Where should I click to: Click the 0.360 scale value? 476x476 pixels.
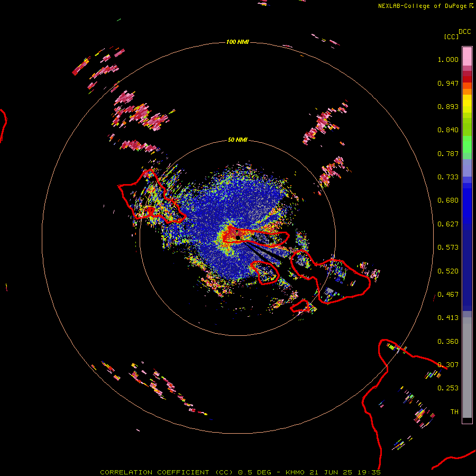point(448,342)
